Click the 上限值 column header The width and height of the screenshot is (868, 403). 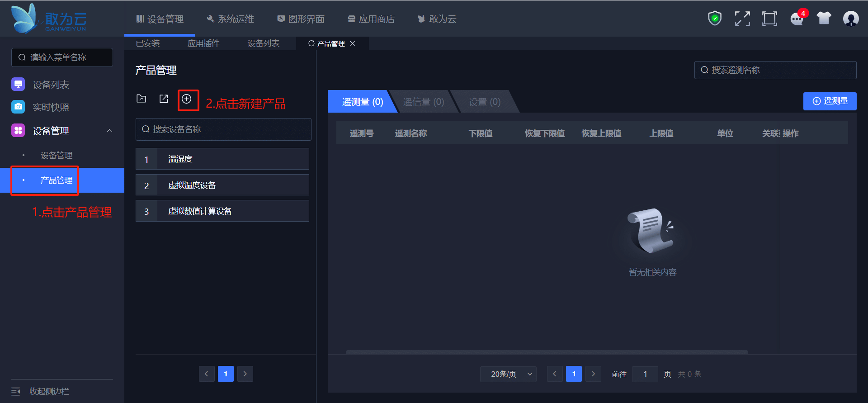pyautogui.click(x=661, y=133)
